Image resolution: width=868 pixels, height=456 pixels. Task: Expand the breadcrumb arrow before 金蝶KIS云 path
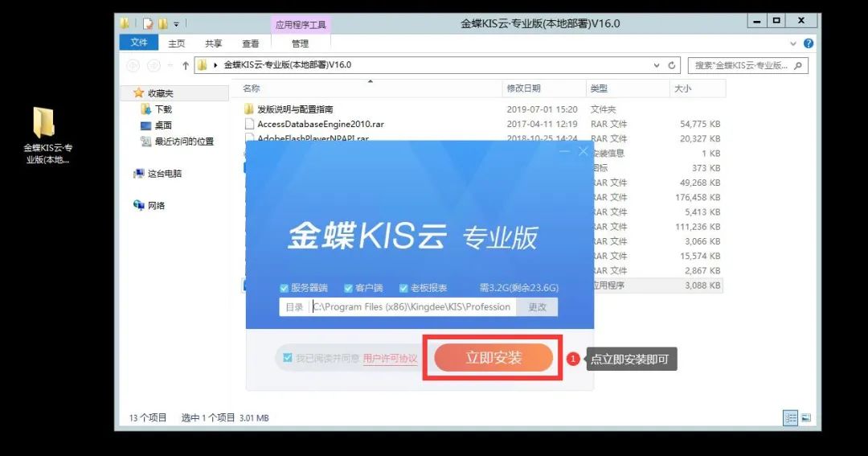pyautogui.click(x=215, y=65)
